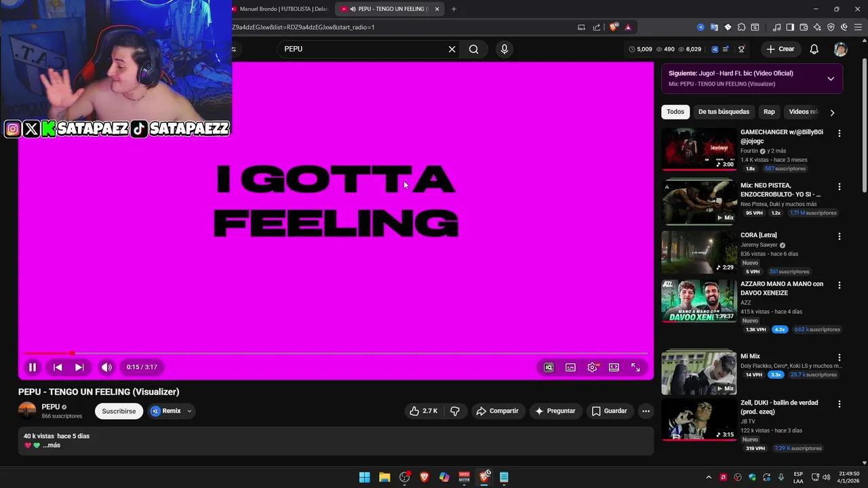Switch to Manuel Brondo browser tab
Screen dimensions: 868x488
[x=279, y=9]
